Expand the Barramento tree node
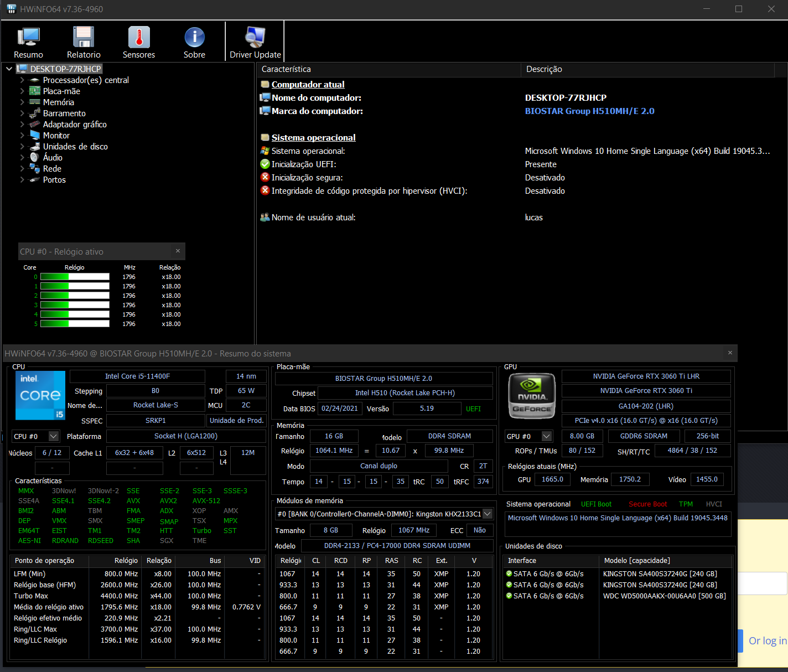788x672 pixels. [22, 113]
